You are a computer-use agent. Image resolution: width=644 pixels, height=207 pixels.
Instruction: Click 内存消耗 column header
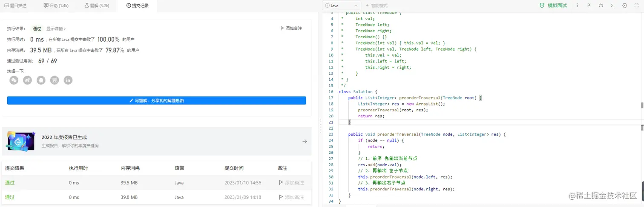(130, 168)
